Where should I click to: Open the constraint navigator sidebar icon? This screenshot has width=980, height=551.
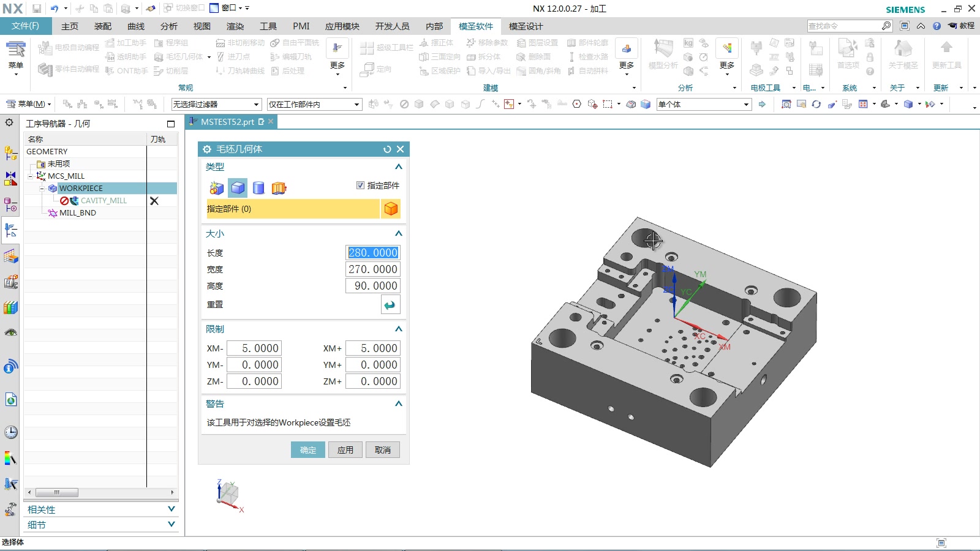(10, 179)
